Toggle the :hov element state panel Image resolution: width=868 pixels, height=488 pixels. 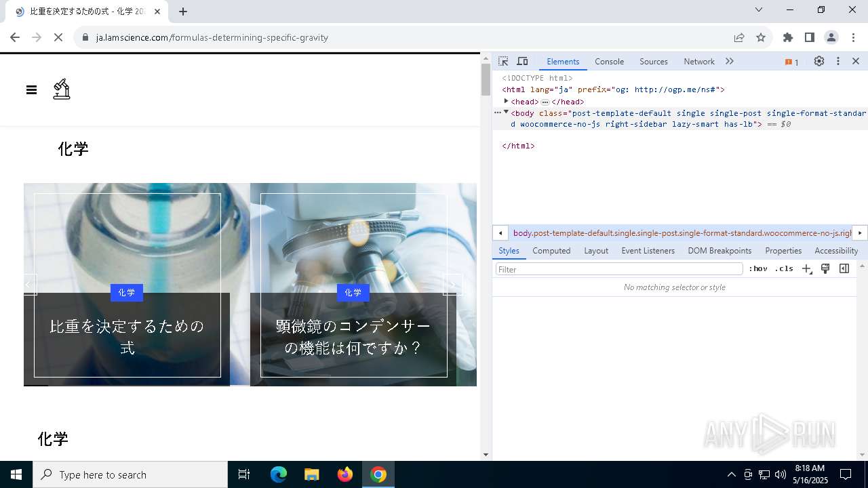click(x=758, y=269)
